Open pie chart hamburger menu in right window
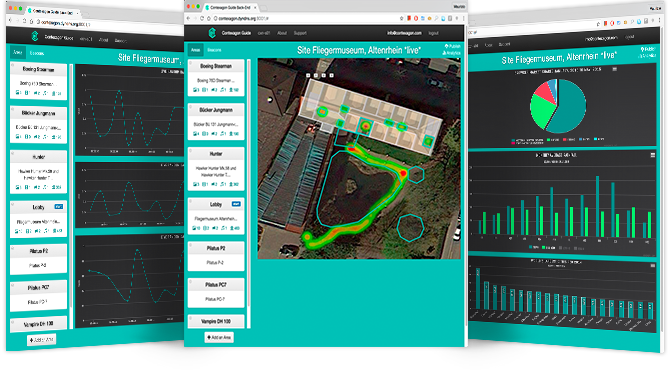This screenshot has width=670, height=375. click(x=614, y=69)
